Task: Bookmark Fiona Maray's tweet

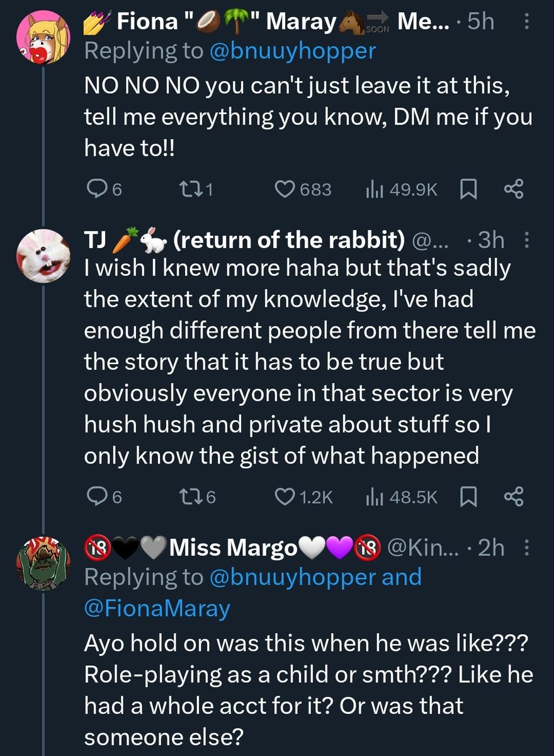Action: pyautogui.click(x=468, y=188)
